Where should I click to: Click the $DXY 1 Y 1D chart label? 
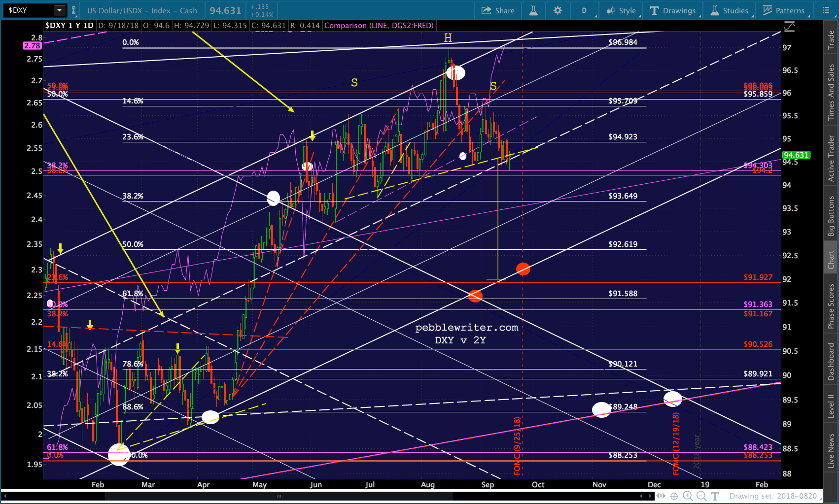pyautogui.click(x=69, y=26)
